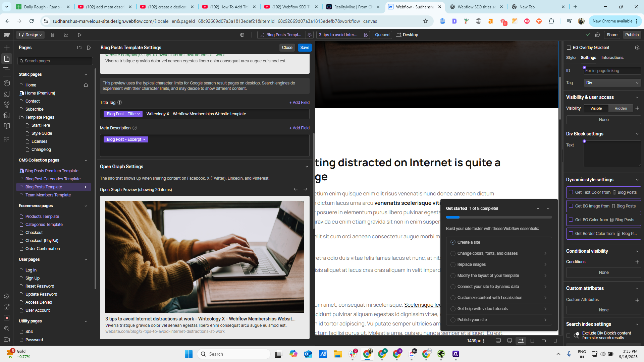Image resolution: width=644 pixels, height=362 pixels.
Task: Open site Settings gear in left sidebar
Action: [x=7, y=296]
